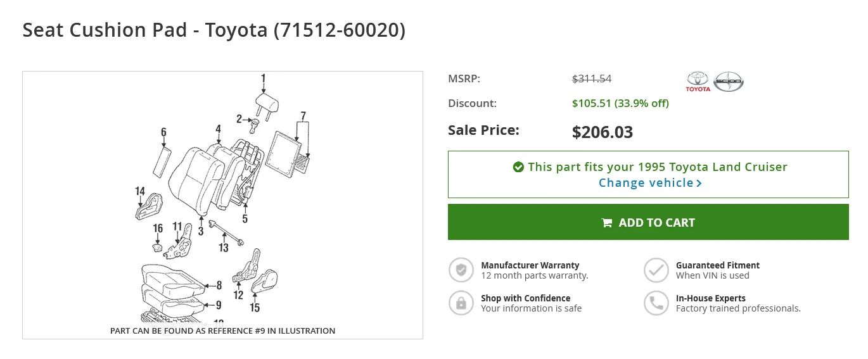The width and height of the screenshot is (868, 359).
Task: Click the Change vehicle chevron arrow
Action: [699, 183]
